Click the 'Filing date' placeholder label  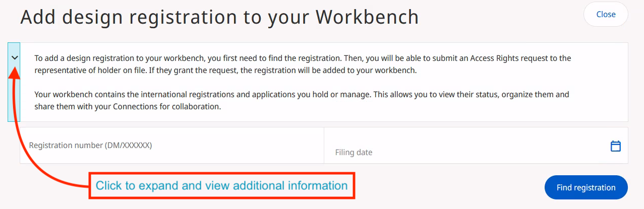click(x=354, y=152)
